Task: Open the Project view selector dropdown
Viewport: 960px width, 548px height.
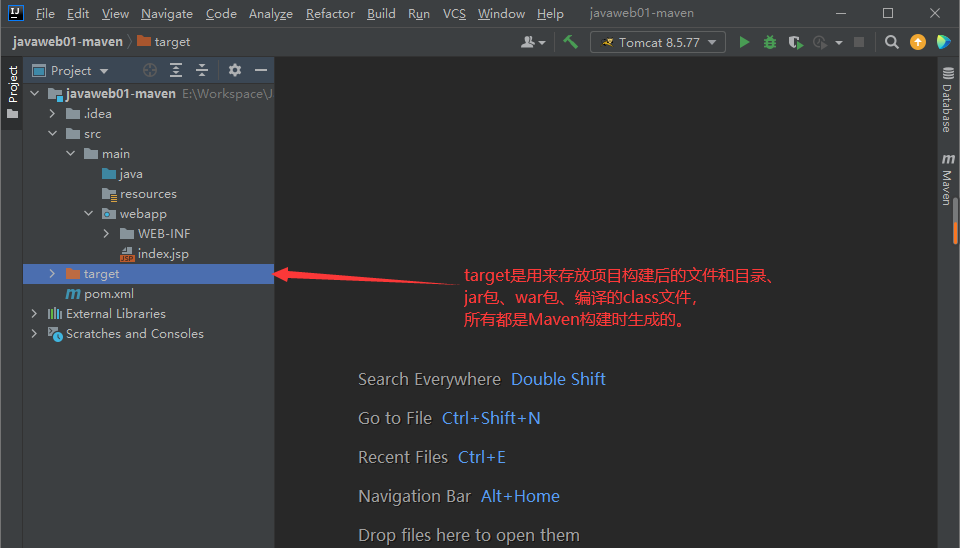Action: pyautogui.click(x=70, y=70)
